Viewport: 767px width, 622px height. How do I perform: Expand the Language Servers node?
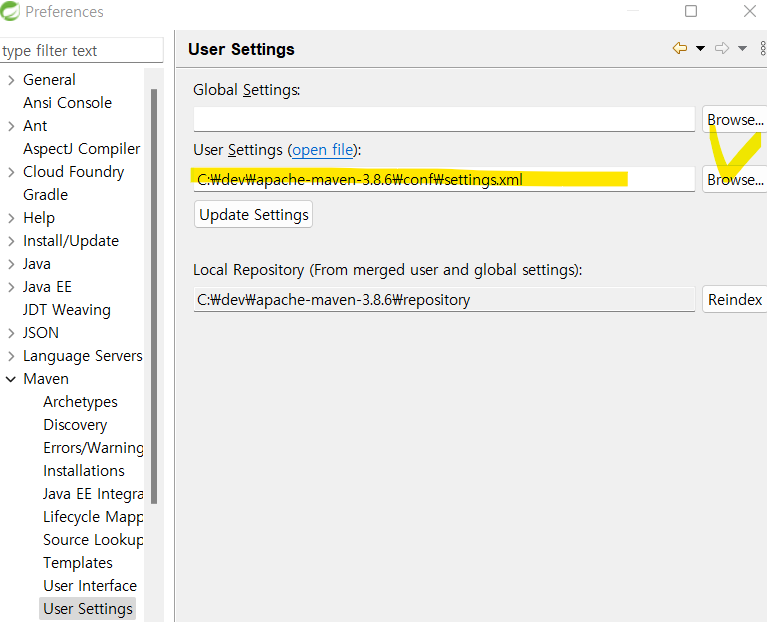pos(11,355)
